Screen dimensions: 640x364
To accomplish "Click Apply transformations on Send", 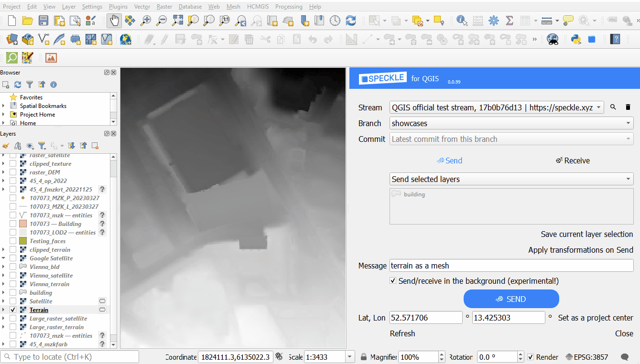I will point(581,250).
